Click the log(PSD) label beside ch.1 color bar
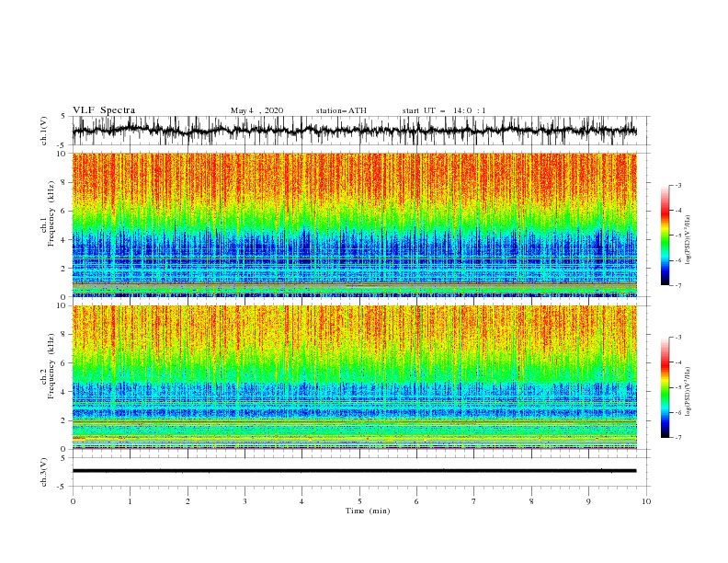Viewport: 728px width, 563px height. pyautogui.click(x=688, y=240)
